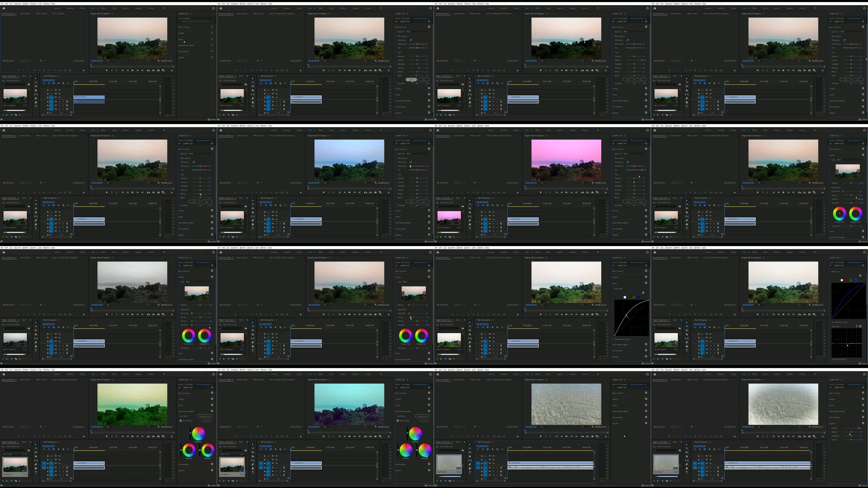Pick the WB Selector eyedropper in blue-sky-tinted frame
The image size is (868, 488).
[x=411, y=162]
